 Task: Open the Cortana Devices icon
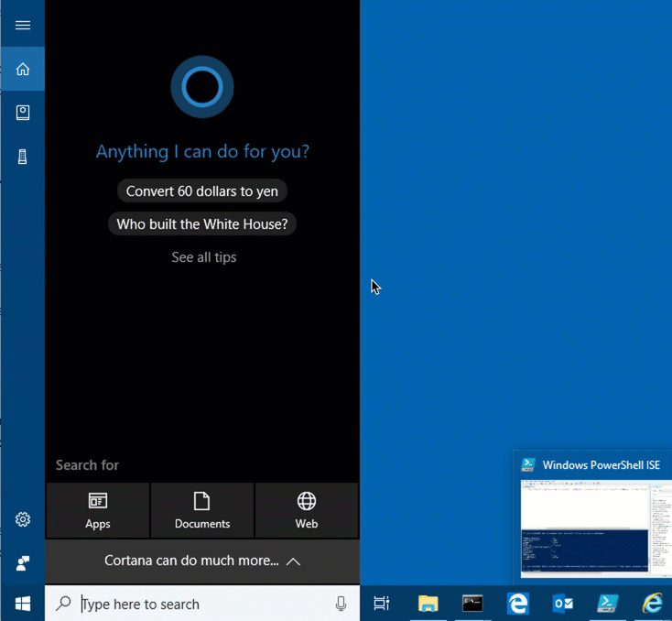pyautogui.click(x=23, y=157)
